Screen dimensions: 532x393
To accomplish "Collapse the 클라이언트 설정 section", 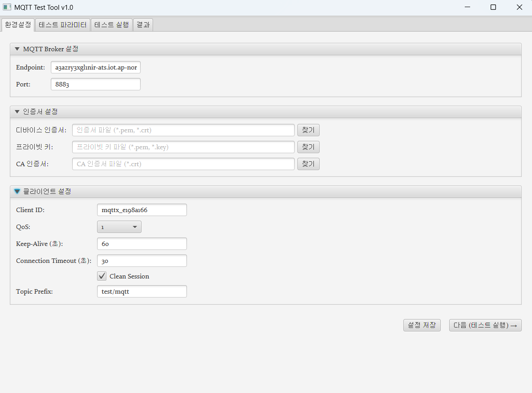I will pos(17,191).
